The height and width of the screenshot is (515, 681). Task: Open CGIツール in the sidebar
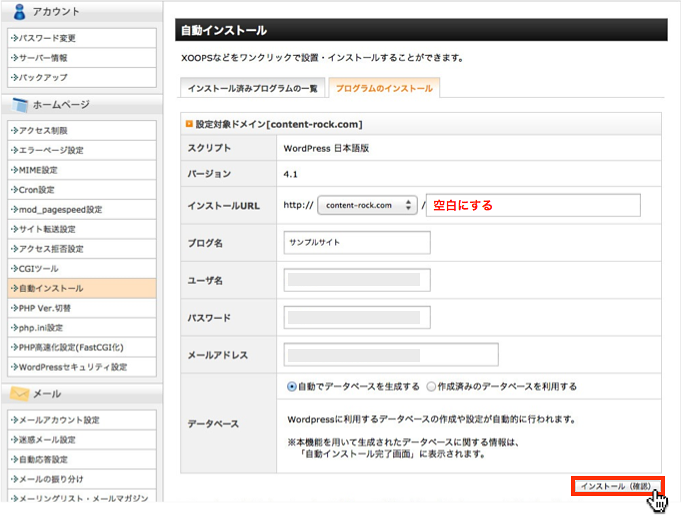(x=82, y=269)
